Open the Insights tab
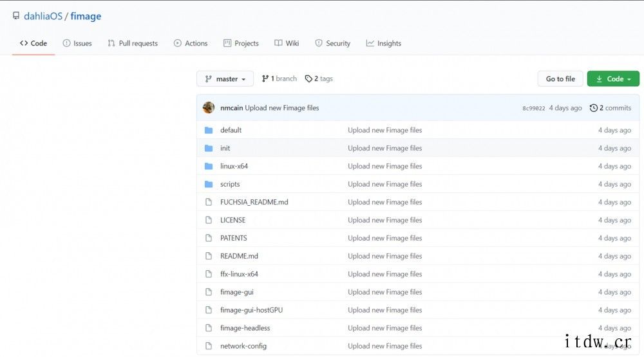The height and width of the screenshot is (357, 644). coord(384,43)
